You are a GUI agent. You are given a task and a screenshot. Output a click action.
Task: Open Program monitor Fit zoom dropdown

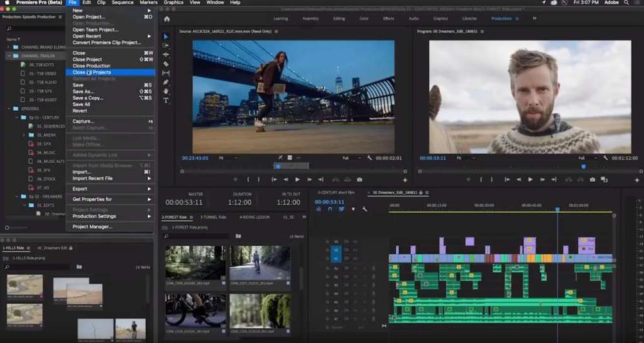(x=465, y=158)
